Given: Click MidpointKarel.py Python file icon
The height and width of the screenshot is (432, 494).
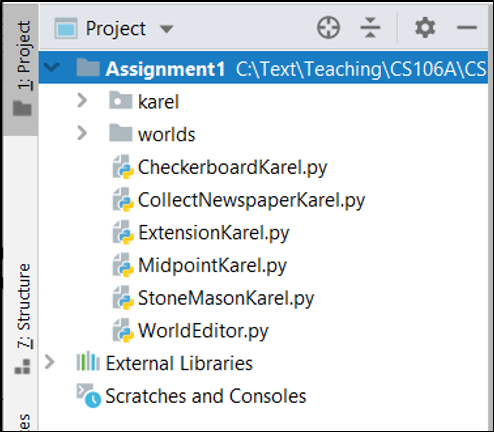Looking at the screenshot, I should point(123,265).
